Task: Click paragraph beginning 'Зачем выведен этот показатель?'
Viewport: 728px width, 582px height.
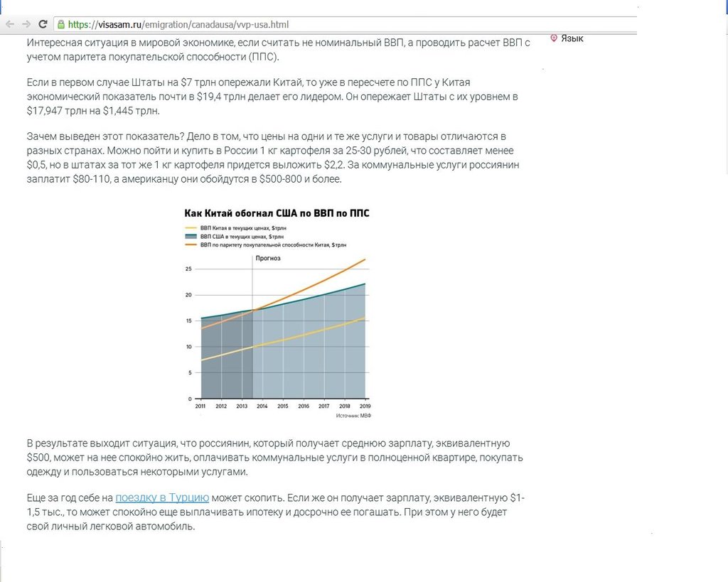Action: tap(273, 158)
